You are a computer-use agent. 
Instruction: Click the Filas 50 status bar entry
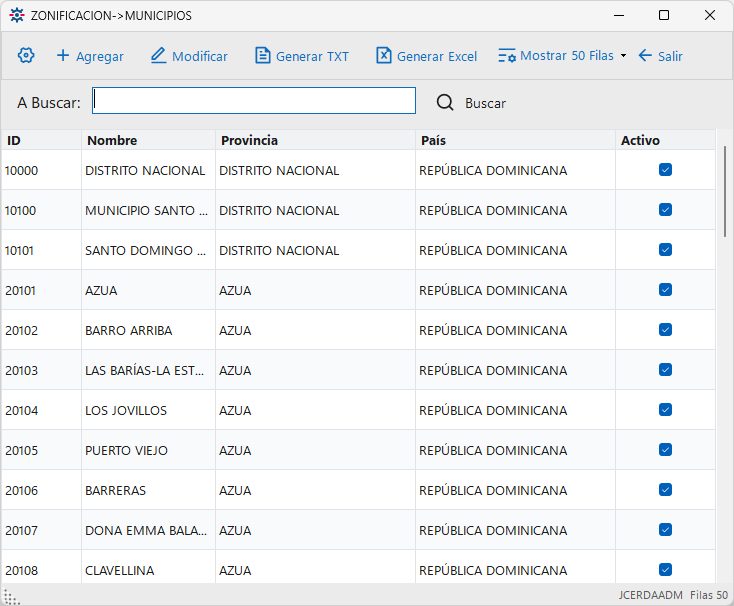point(709,595)
